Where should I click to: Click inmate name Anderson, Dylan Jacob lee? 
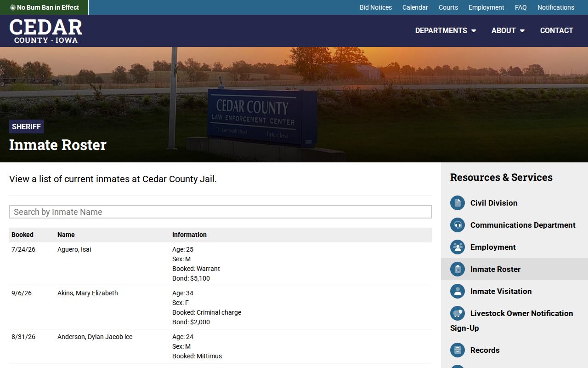[95, 337]
